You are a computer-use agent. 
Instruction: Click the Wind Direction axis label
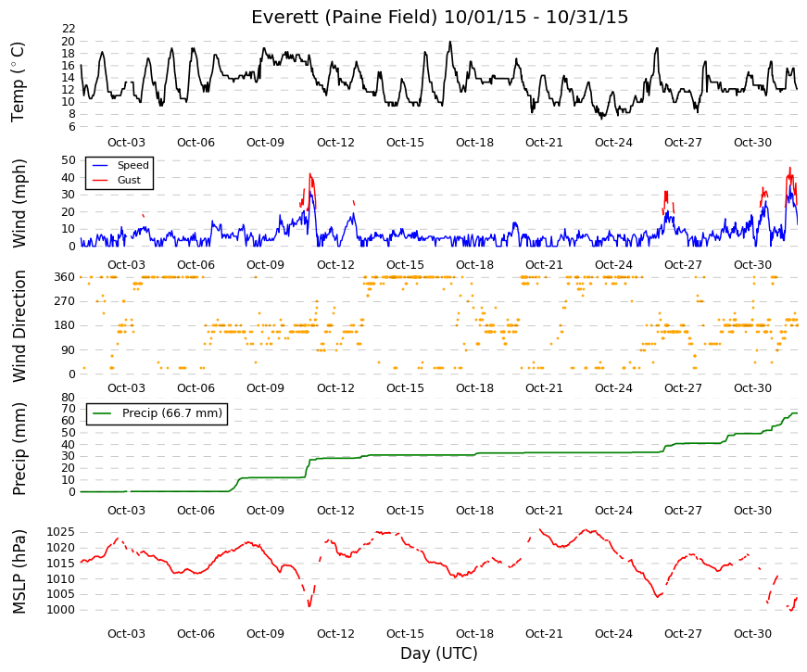pos(19,326)
